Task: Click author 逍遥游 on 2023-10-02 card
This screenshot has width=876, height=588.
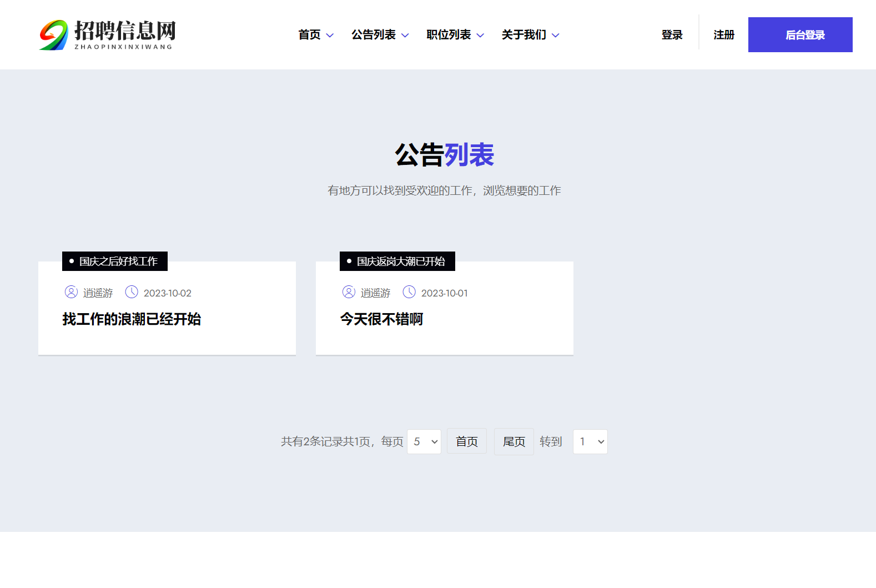Action: pos(98,293)
